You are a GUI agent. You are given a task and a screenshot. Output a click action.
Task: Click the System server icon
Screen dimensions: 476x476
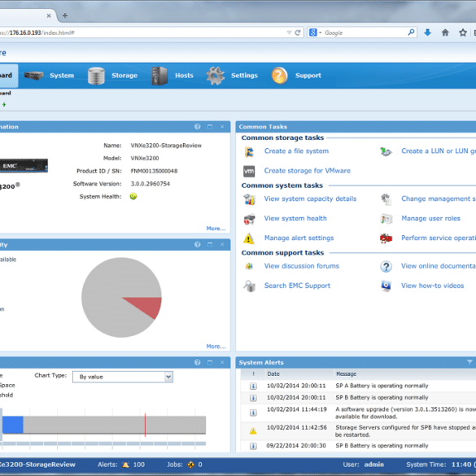(x=33, y=76)
